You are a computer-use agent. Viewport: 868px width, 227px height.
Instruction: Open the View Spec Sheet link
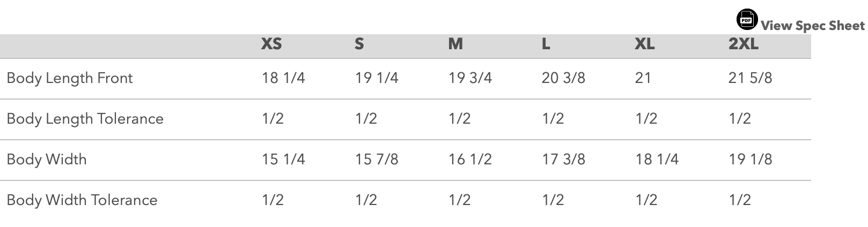[812, 26]
